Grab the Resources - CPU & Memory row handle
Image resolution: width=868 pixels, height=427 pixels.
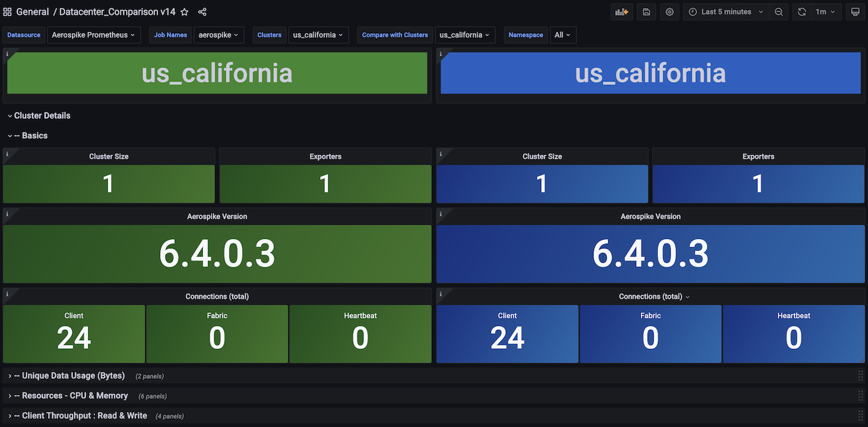(861, 395)
